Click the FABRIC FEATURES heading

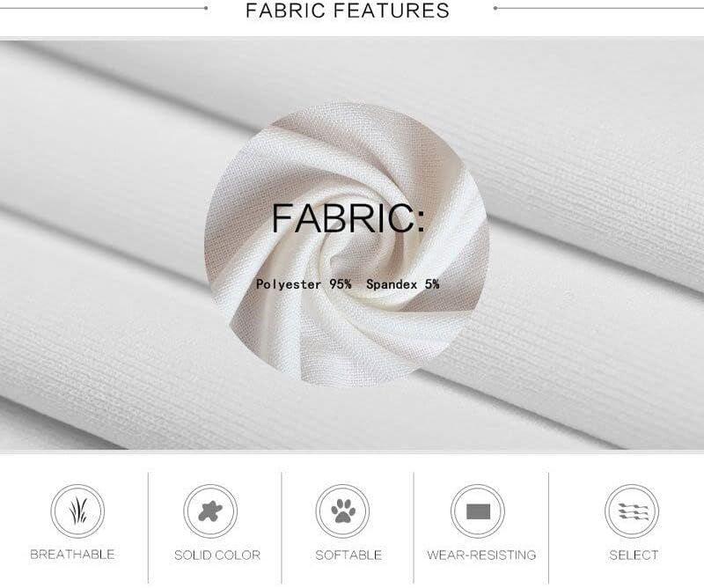pyautogui.click(x=348, y=11)
